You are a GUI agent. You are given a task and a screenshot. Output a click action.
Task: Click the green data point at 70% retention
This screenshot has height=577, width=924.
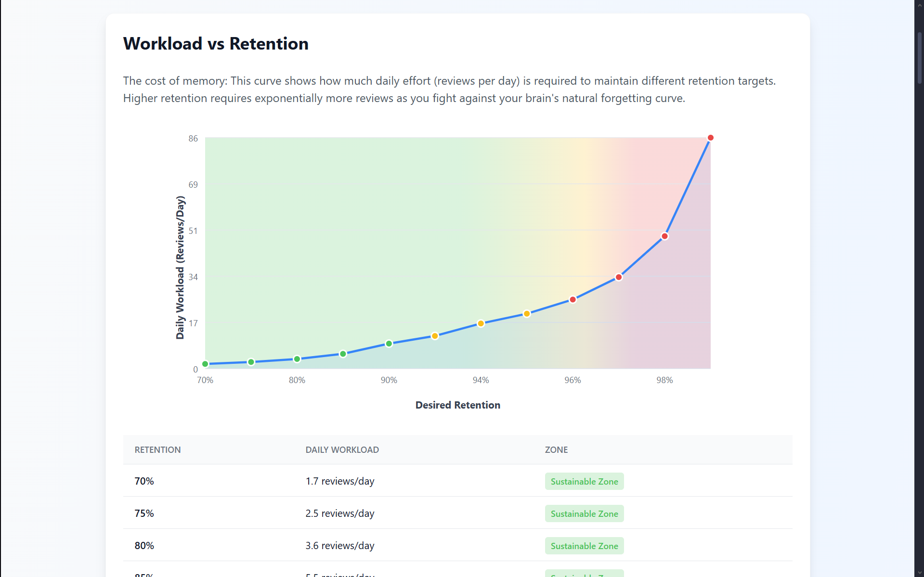click(x=205, y=364)
